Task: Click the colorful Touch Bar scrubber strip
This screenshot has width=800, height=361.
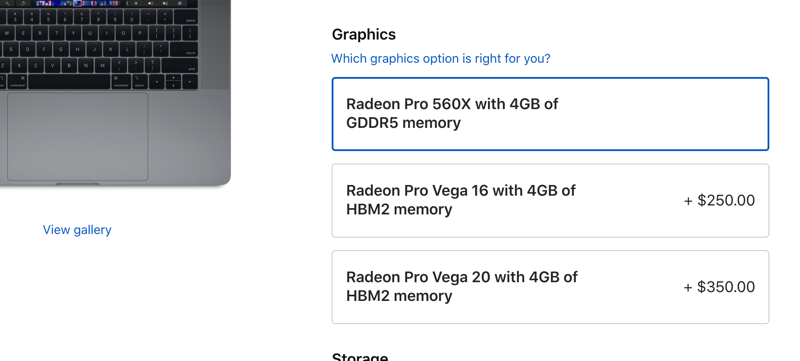Action: coord(77,3)
